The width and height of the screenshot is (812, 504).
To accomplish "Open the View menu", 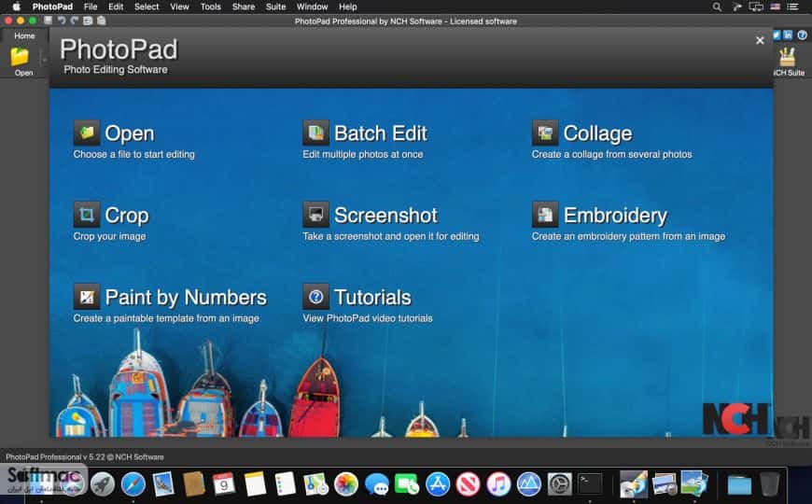I will click(180, 7).
